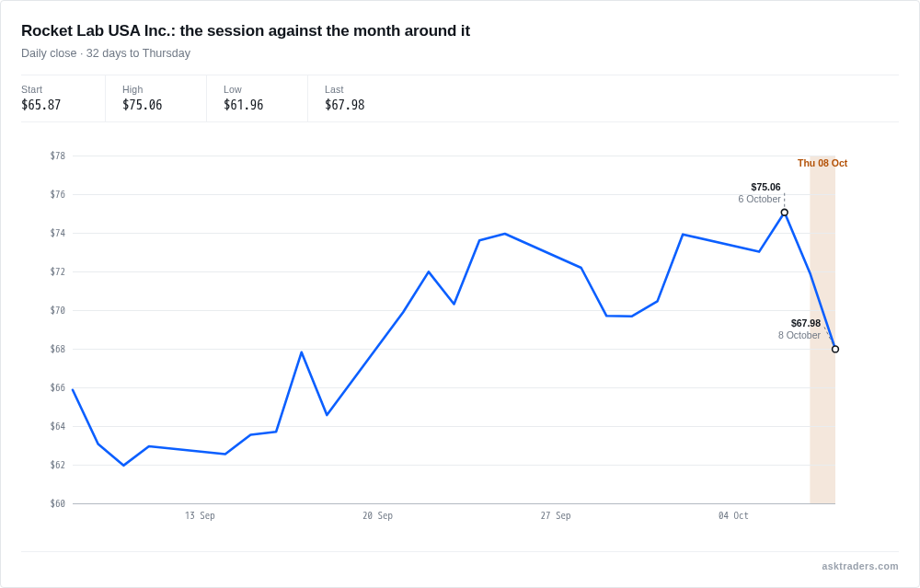The image size is (920, 588).
Task: Click the 6 October high point marker
Action: click(785, 213)
